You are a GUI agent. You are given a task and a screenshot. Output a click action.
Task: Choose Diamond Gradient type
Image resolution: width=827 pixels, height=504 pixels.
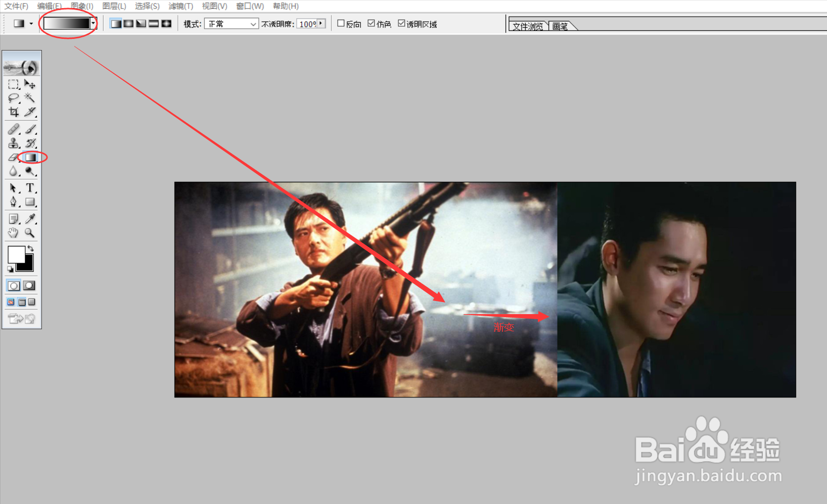(x=166, y=24)
